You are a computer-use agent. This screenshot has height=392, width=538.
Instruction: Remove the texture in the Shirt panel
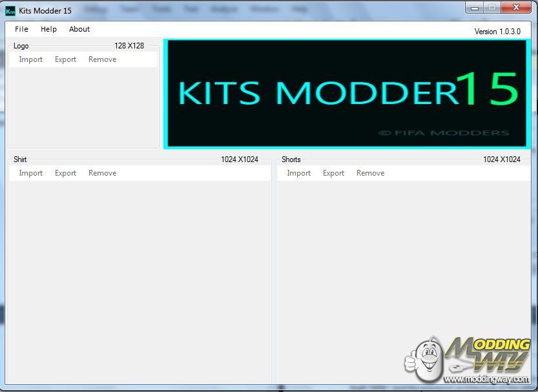102,173
